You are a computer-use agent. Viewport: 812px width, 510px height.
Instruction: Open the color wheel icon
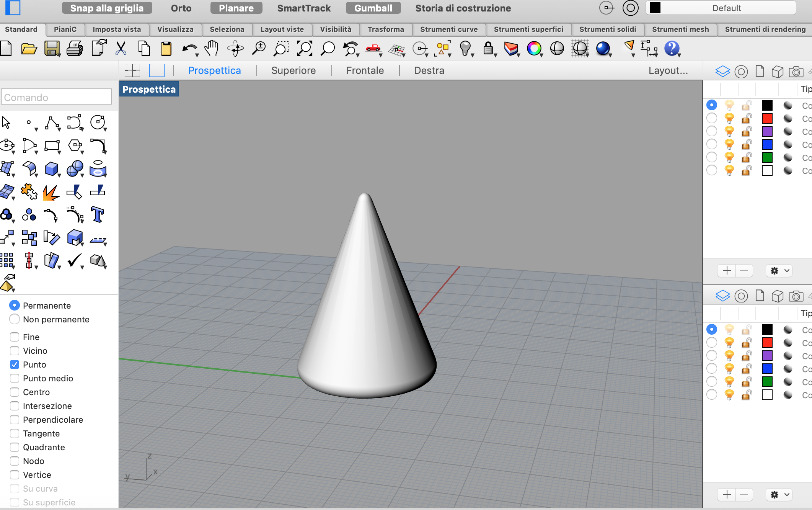click(x=534, y=49)
